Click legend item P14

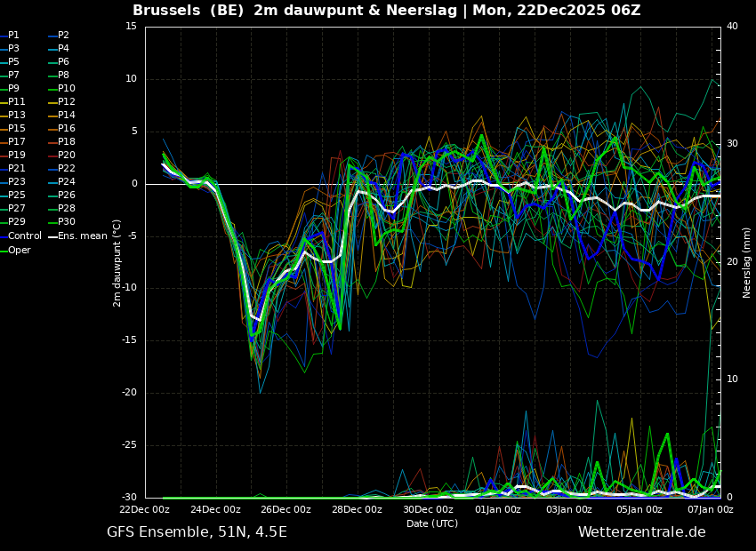tap(62, 116)
